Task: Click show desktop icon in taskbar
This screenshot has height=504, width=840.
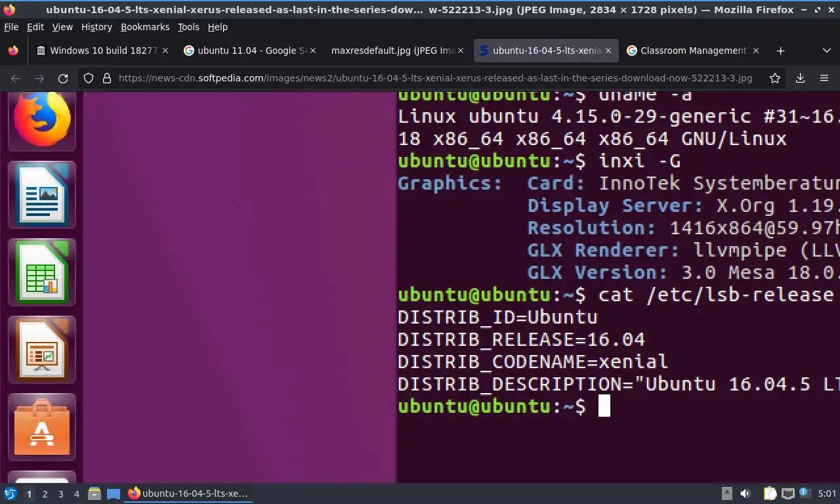Action: coord(113,493)
